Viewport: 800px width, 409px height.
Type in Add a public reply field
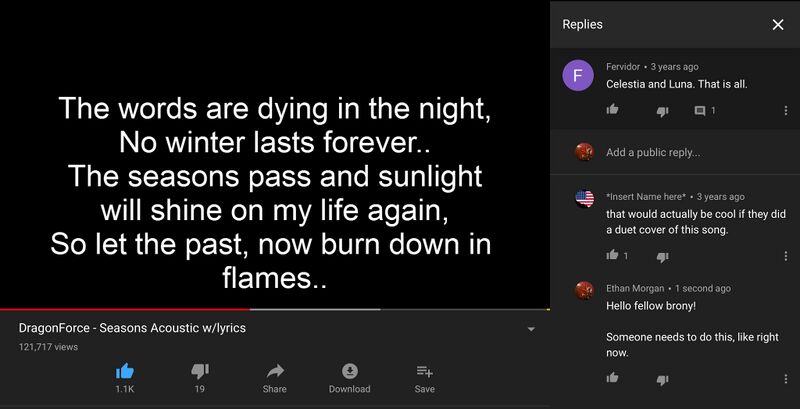tap(690, 152)
